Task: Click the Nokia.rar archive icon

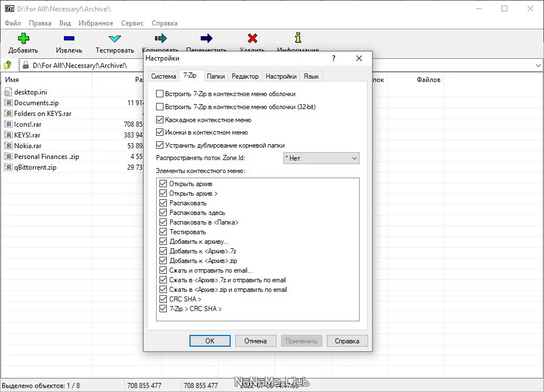Action: point(8,146)
